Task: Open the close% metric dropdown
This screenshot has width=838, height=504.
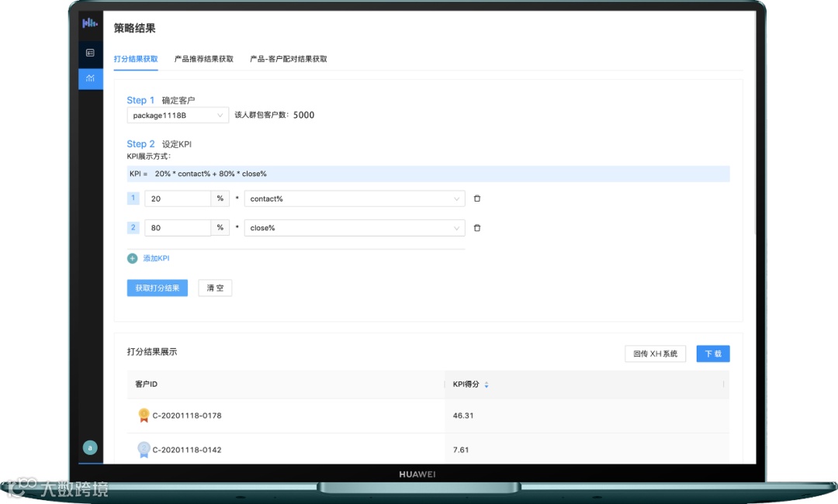Action: pyautogui.click(x=355, y=228)
